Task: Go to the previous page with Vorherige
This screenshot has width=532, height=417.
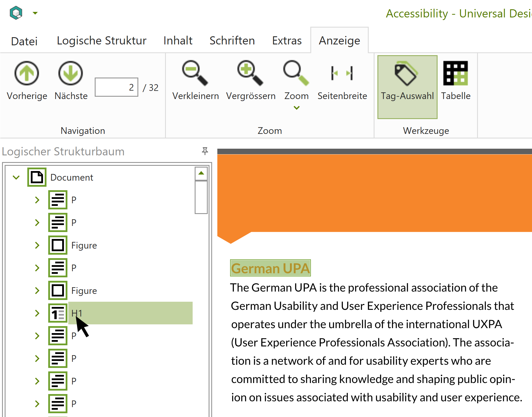Action: 27,80
